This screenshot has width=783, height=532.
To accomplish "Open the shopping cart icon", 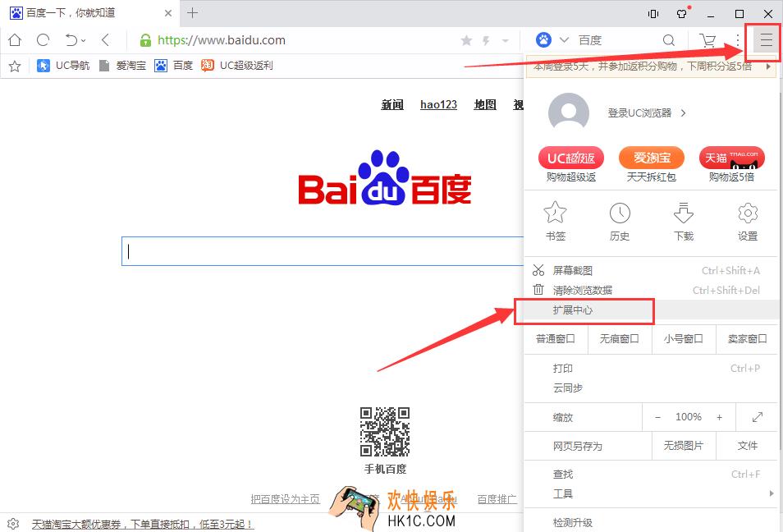I will [707, 40].
